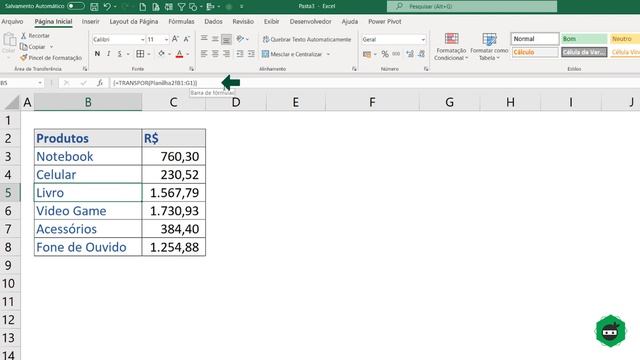640x360 pixels.
Task: Increase decimal places
Action: 410,54
